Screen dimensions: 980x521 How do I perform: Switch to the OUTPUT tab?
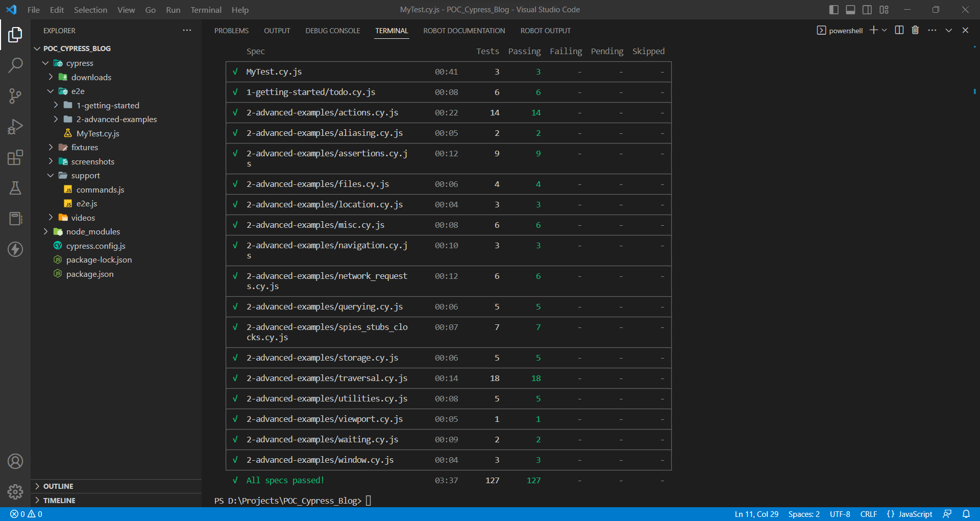[x=277, y=31]
